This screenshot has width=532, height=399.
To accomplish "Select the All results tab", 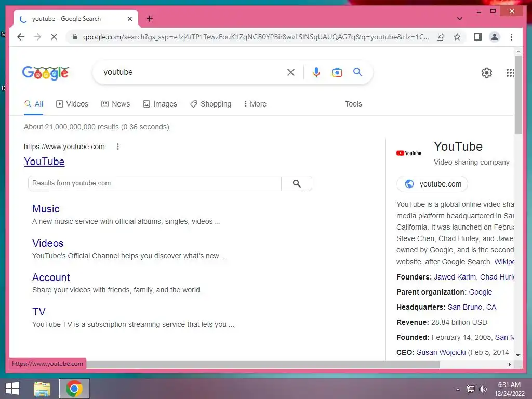I will [34, 104].
